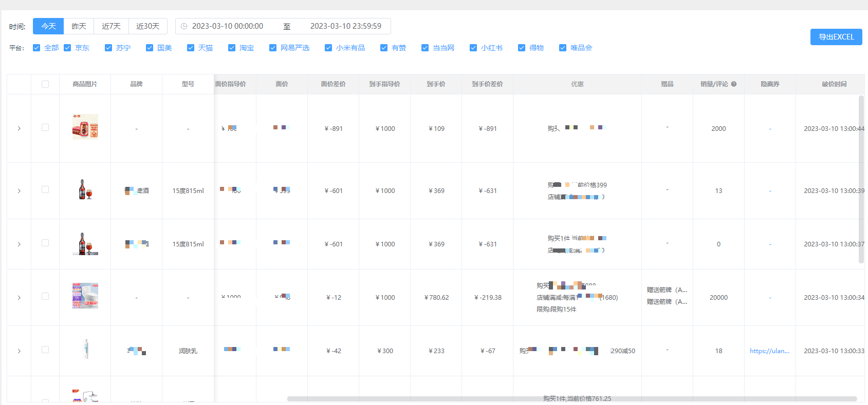The height and width of the screenshot is (405, 868).
Task: Click the help icon next to 销量/评论
Action: coord(734,84)
